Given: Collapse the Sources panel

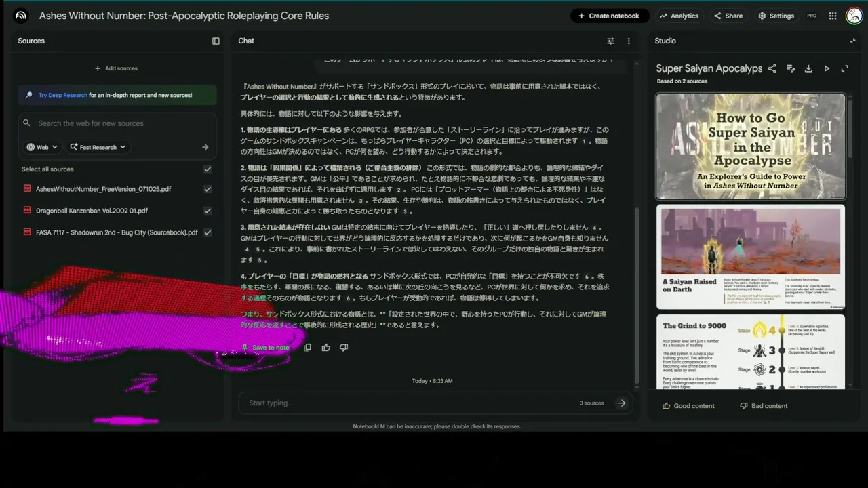Looking at the screenshot, I should pos(216,41).
